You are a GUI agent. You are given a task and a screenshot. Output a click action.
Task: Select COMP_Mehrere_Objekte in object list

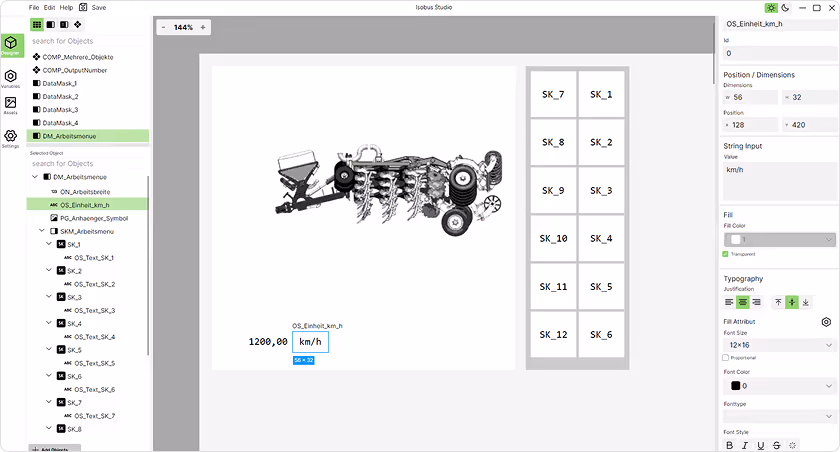pyautogui.click(x=78, y=57)
